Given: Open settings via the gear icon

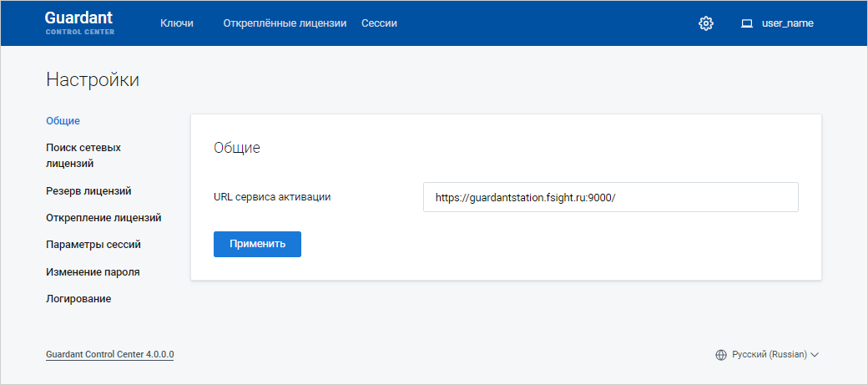Looking at the screenshot, I should pos(706,23).
